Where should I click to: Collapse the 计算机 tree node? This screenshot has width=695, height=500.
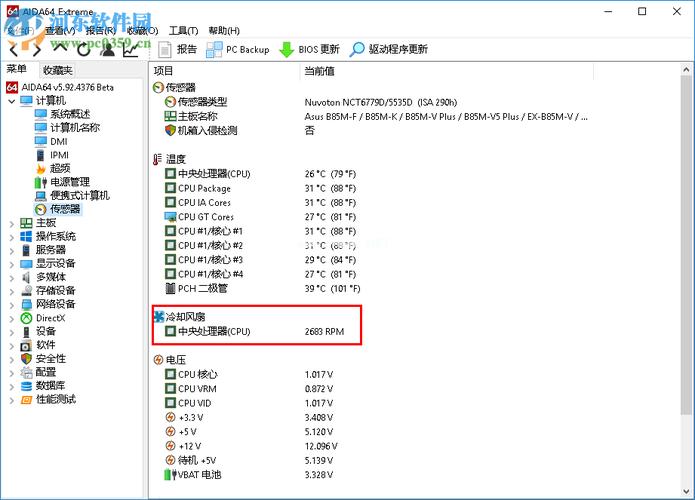(x=12, y=101)
